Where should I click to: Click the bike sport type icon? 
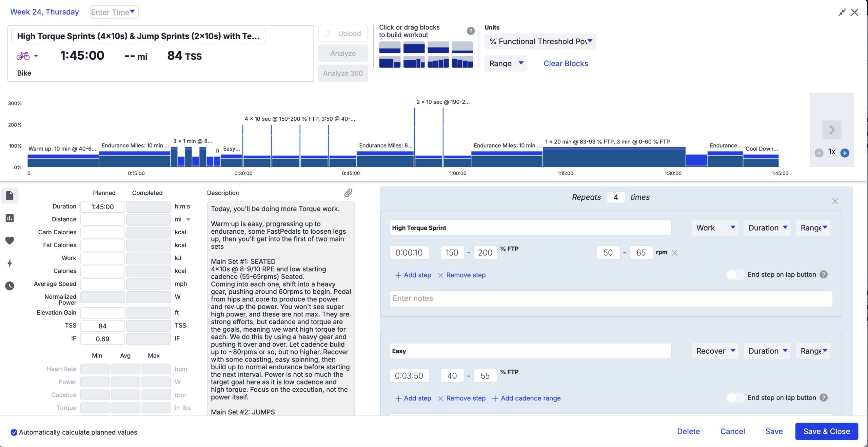(23, 56)
